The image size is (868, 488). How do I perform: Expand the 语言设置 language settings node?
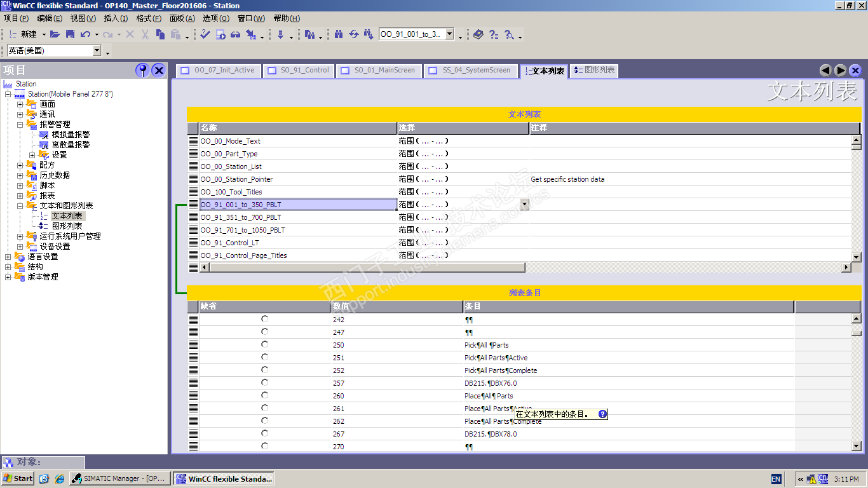coord(8,257)
